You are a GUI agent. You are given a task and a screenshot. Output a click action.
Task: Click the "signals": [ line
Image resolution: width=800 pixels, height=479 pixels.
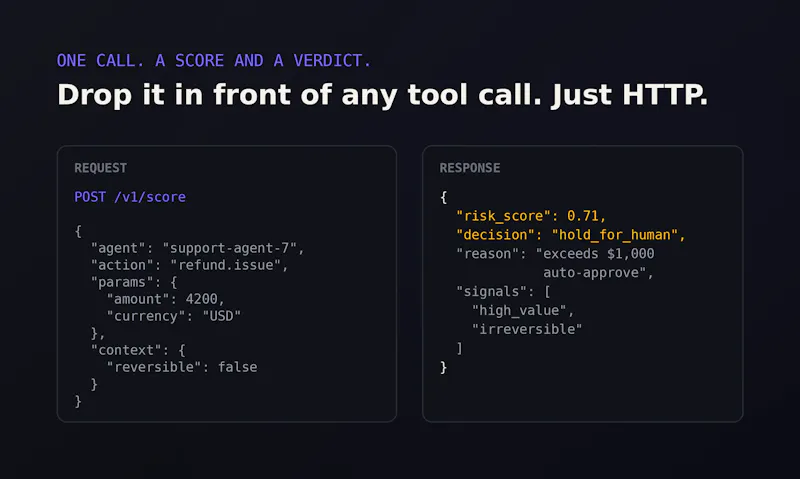503,291
